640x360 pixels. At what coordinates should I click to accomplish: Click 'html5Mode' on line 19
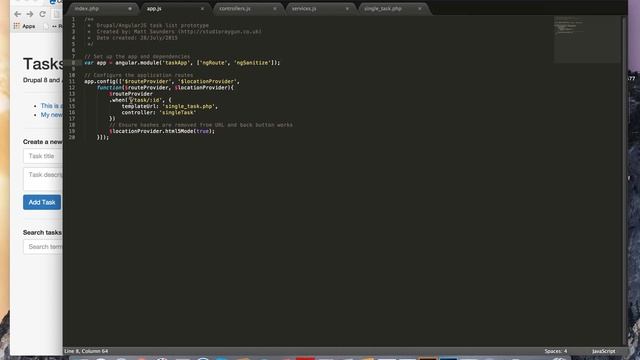click(179, 131)
